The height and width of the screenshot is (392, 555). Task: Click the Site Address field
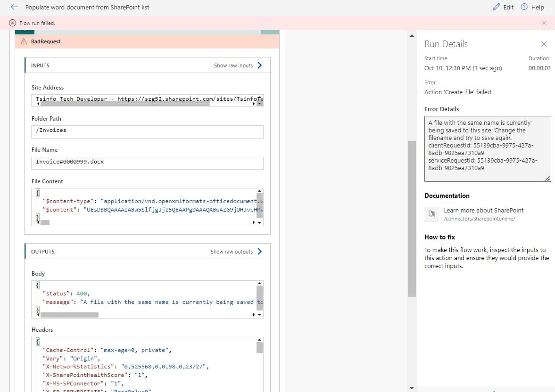147,100
